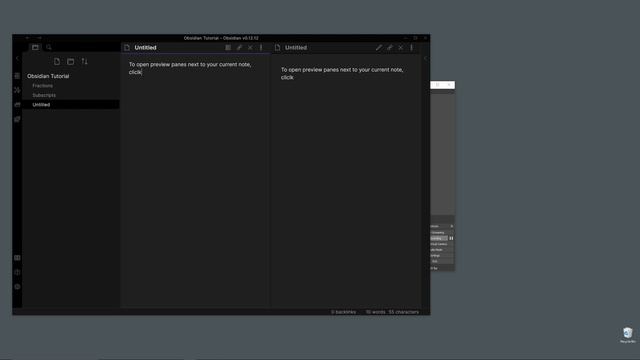
Task: Collapse the right sidebar with the arrow
Action: [x=425, y=58]
